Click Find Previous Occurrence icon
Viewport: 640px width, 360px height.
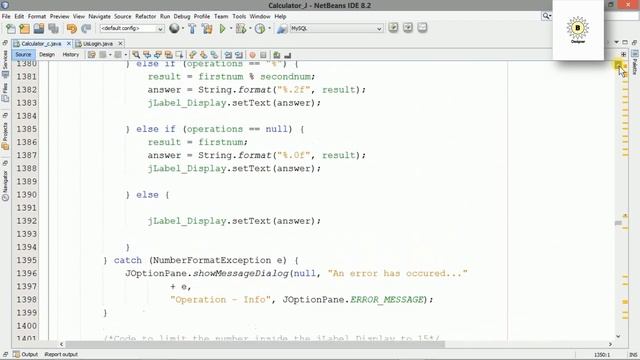click(x=147, y=55)
